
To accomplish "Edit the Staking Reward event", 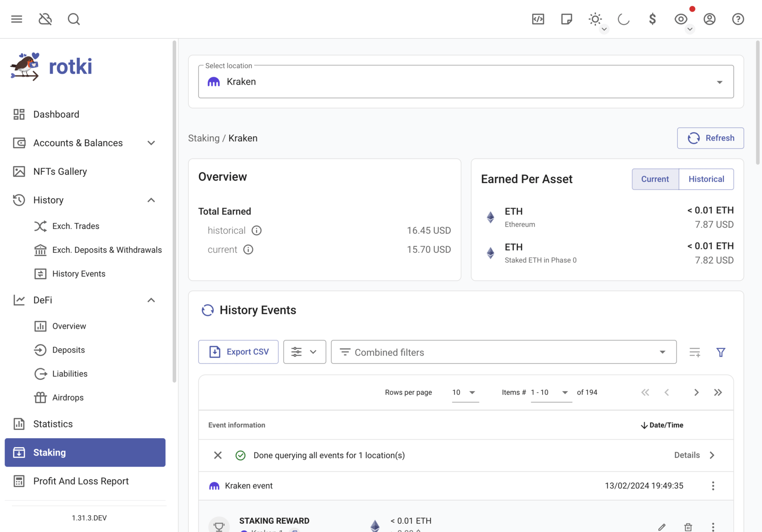I will (x=662, y=527).
